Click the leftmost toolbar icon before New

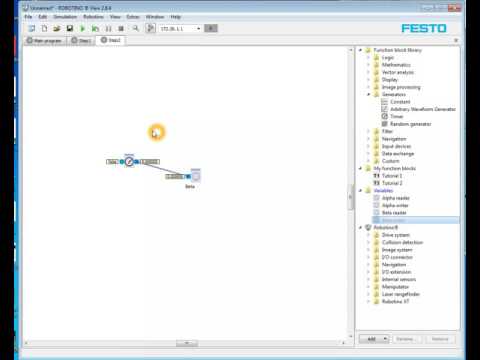(x=31, y=29)
